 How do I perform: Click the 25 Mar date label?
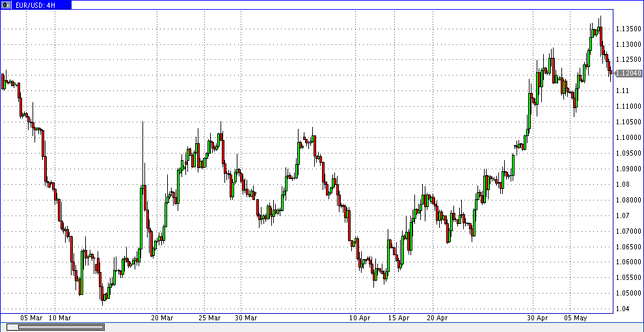click(x=209, y=318)
